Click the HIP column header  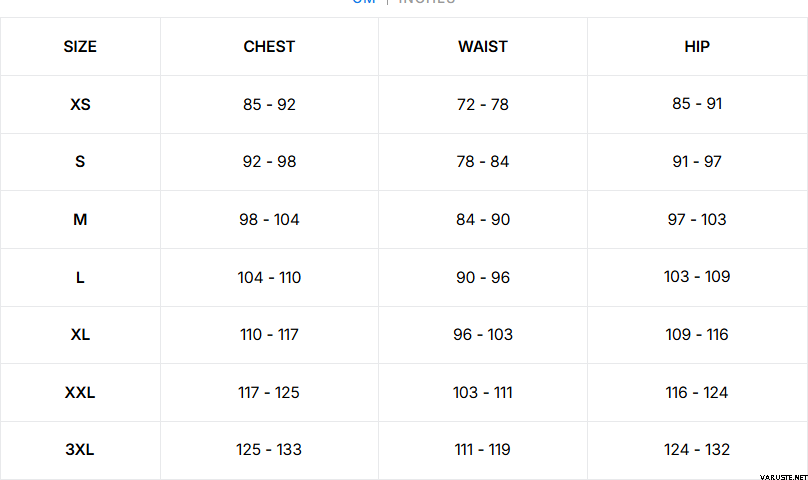[x=697, y=46]
